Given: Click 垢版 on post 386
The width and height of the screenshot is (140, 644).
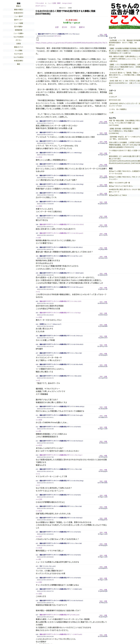Looking at the screenshot, I should point(101,122).
